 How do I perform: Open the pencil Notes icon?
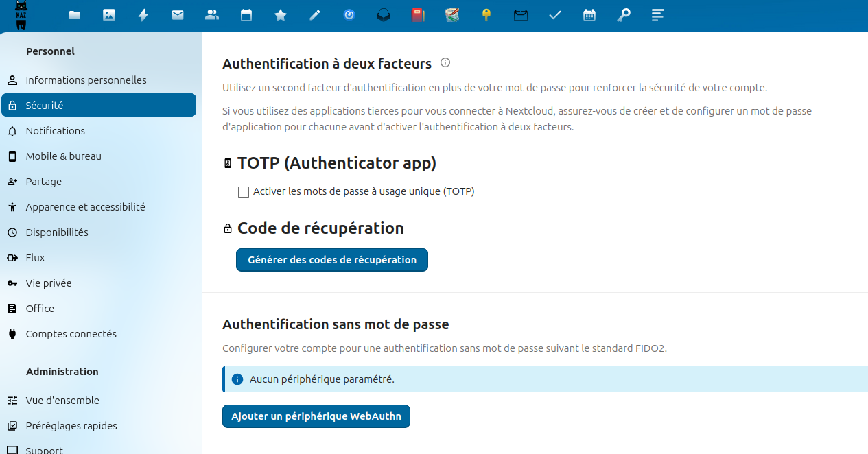315,15
